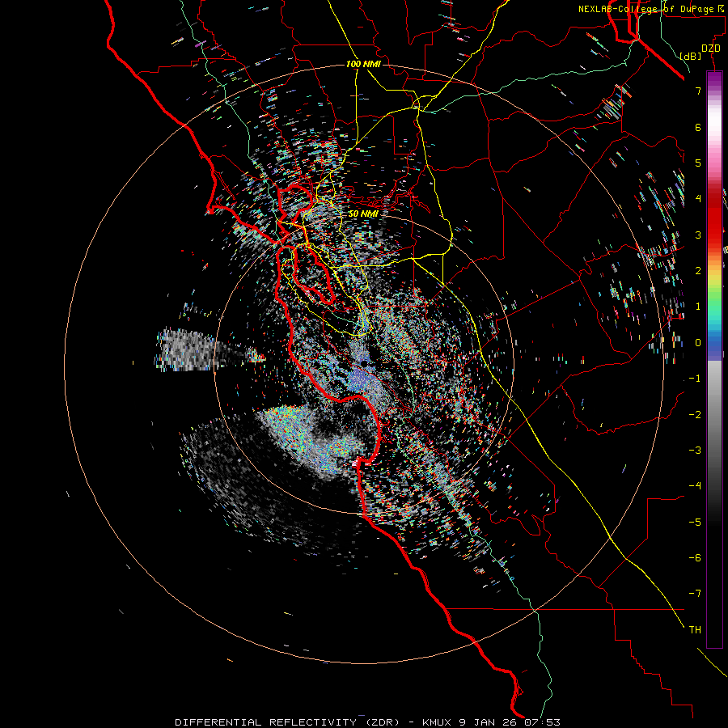Click the 5 tick label on the scale
This screenshot has height=728, width=728.
(698, 163)
